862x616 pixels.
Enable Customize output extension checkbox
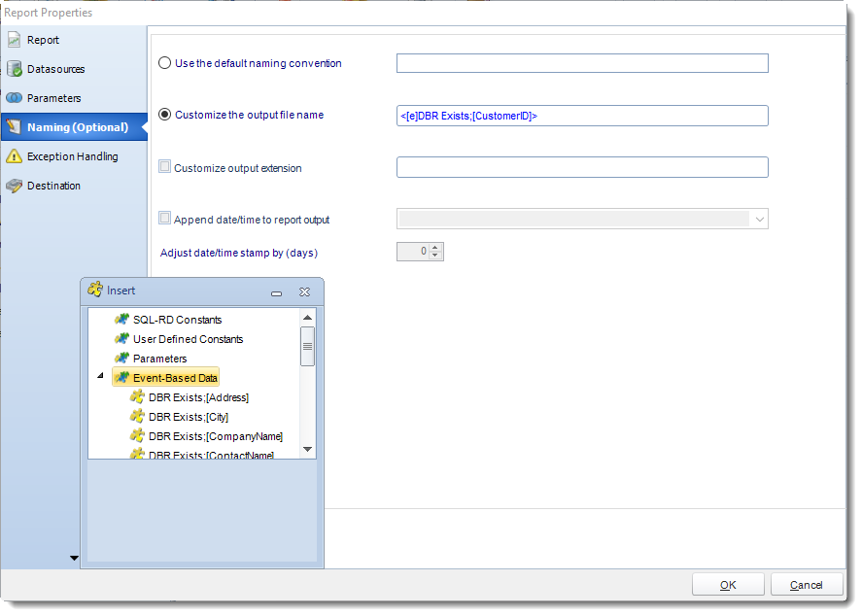pyautogui.click(x=164, y=166)
